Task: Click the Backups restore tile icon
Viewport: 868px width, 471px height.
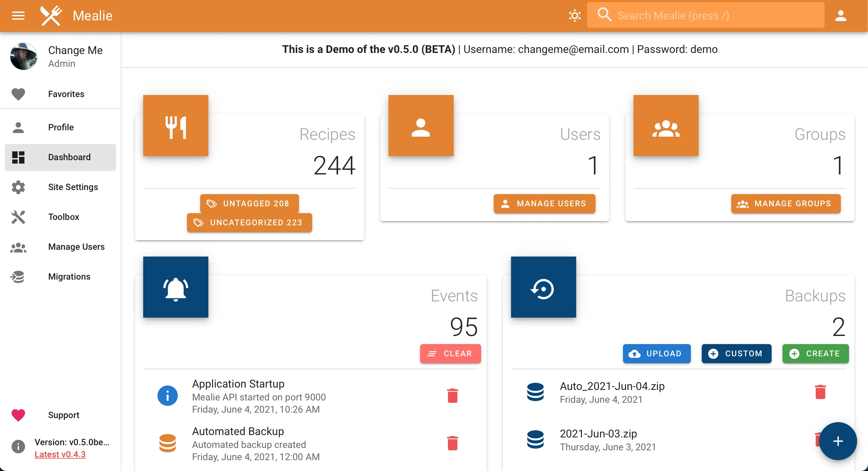Action: click(x=543, y=287)
